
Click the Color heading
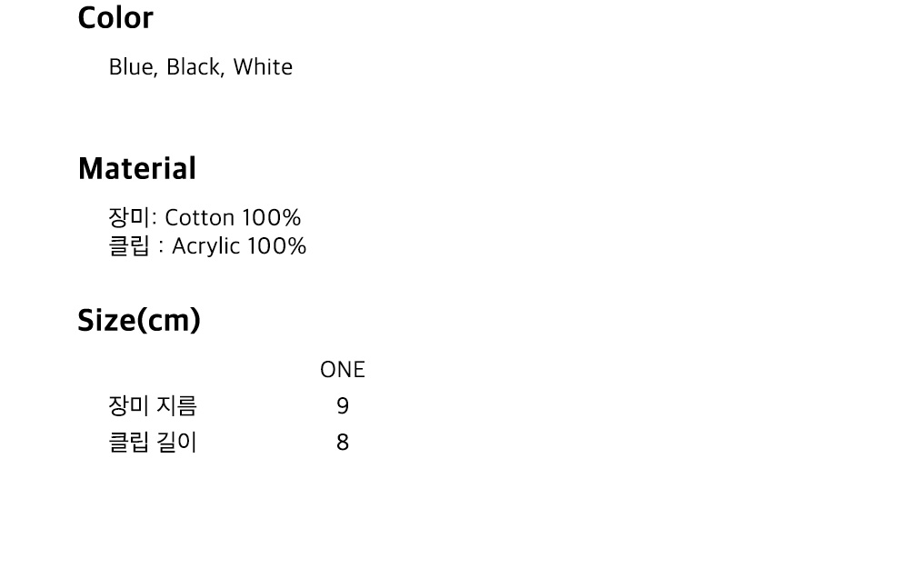click(x=115, y=17)
